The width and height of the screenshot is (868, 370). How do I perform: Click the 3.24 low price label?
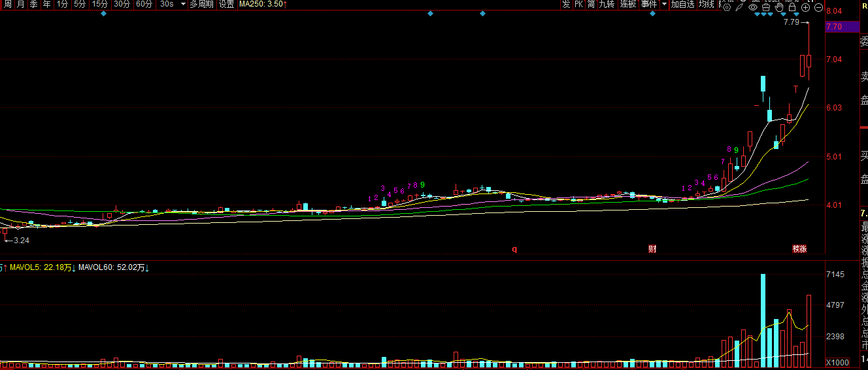coord(22,241)
